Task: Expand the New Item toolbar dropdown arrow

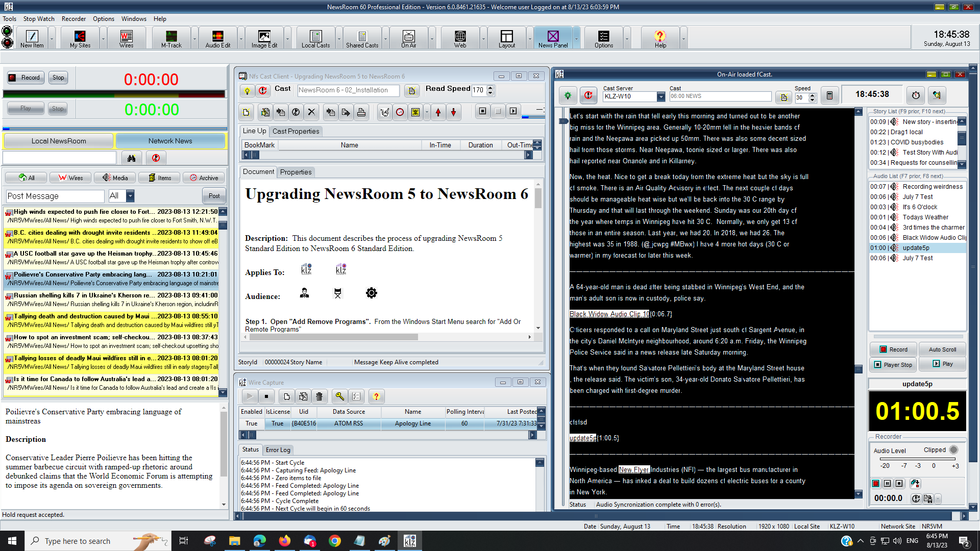Action: (52, 38)
